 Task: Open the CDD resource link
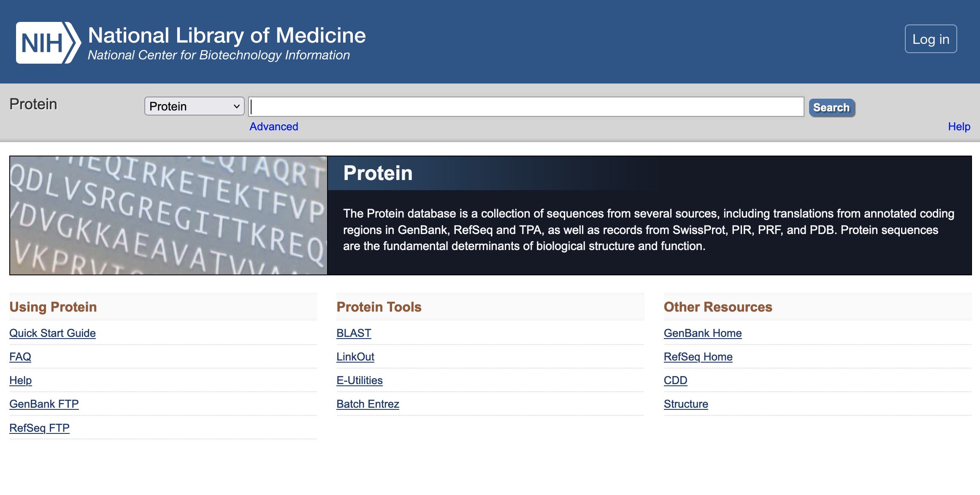coord(675,380)
